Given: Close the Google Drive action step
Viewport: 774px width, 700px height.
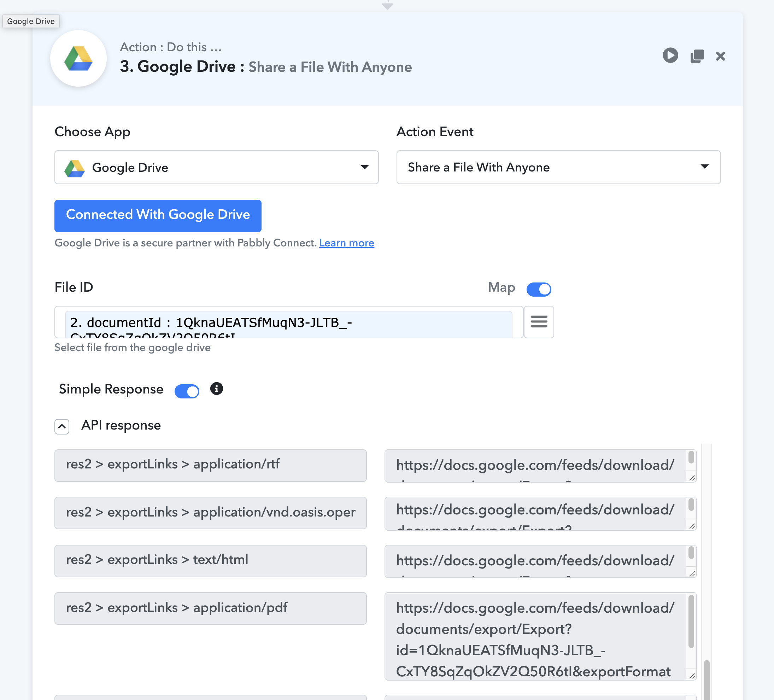Looking at the screenshot, I should pyautogui.click(x=721, y=57).
